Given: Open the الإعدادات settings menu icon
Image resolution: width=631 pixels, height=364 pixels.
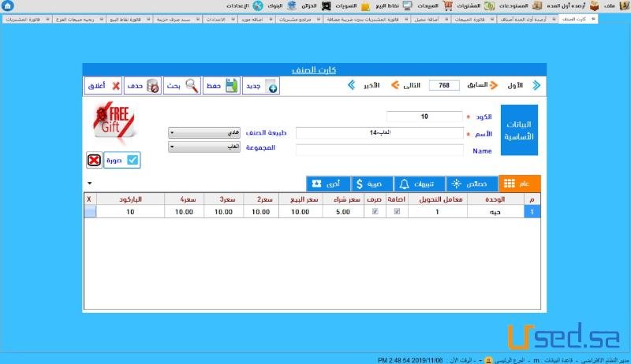Looking at the screenshot, I should 258,6.
